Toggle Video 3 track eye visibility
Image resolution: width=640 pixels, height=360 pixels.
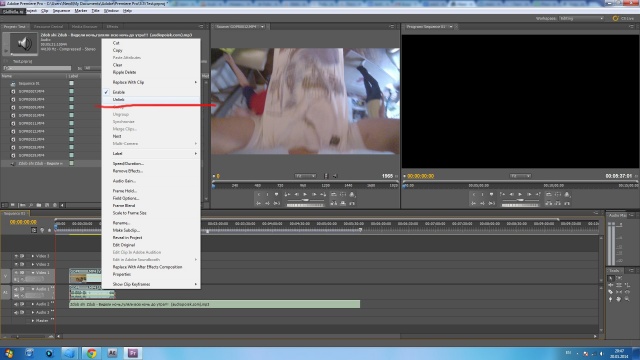point(16,256)
